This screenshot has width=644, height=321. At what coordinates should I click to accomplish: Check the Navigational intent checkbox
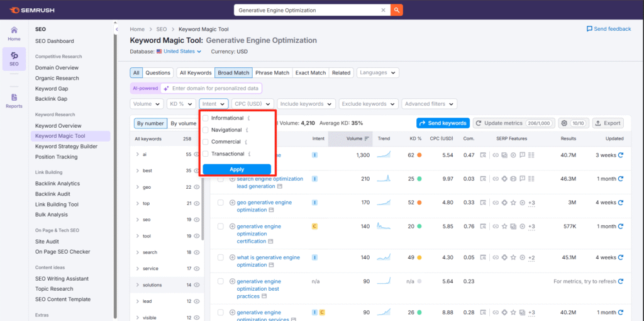click(x=206, y=130)
